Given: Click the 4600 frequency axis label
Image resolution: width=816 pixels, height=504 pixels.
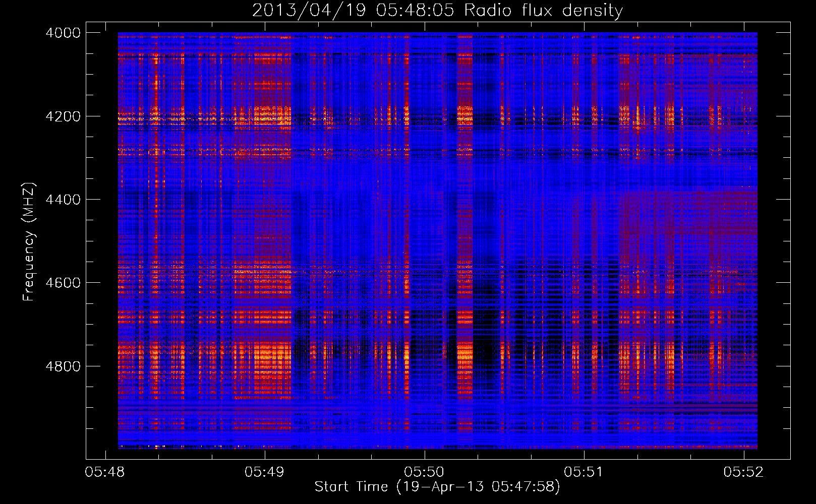Looking at the screenshot, I should coord(63,283).
